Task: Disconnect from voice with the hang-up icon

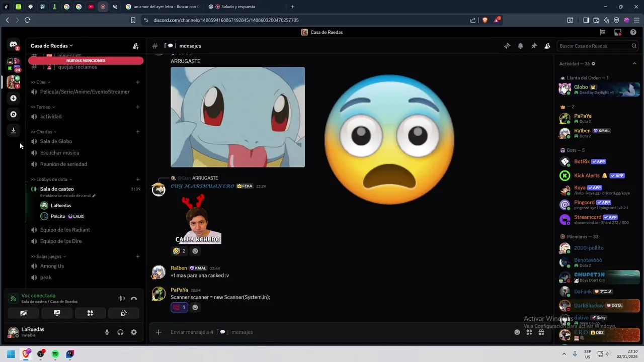Action: coord(134,298)
